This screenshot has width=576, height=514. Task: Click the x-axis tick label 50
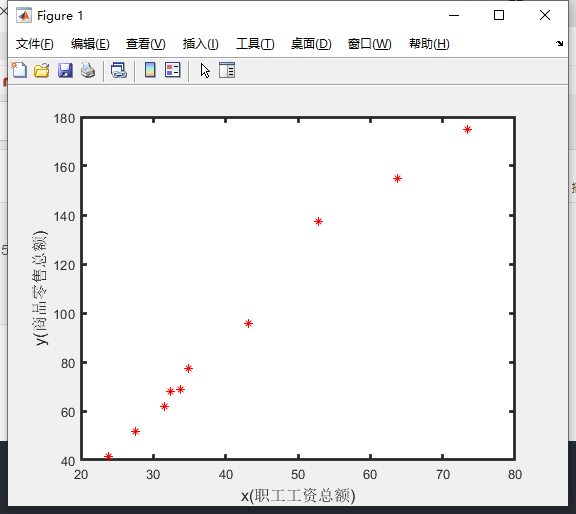click(x=298, y=475)
